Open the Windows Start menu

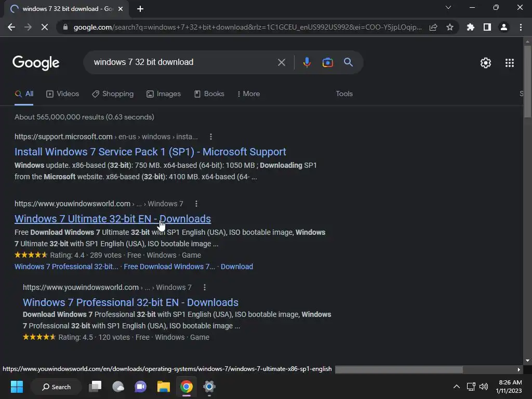(x=17, y=387)
